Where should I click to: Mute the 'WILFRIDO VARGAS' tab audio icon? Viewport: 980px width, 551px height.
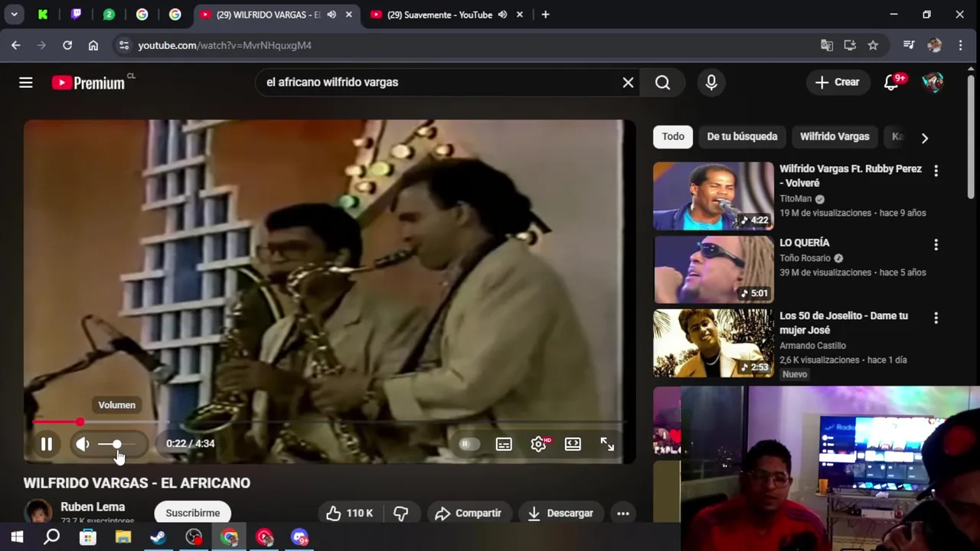(332, 15)
